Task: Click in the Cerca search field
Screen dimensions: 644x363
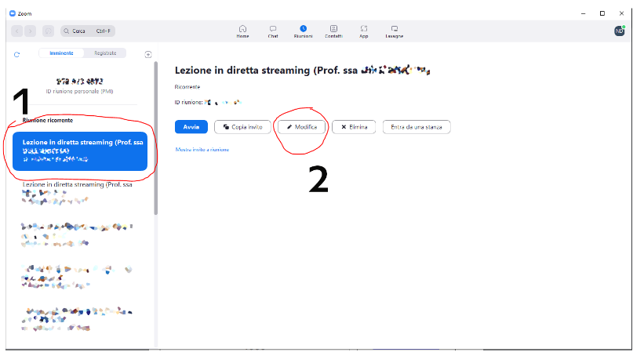Action: coord(88,31)
